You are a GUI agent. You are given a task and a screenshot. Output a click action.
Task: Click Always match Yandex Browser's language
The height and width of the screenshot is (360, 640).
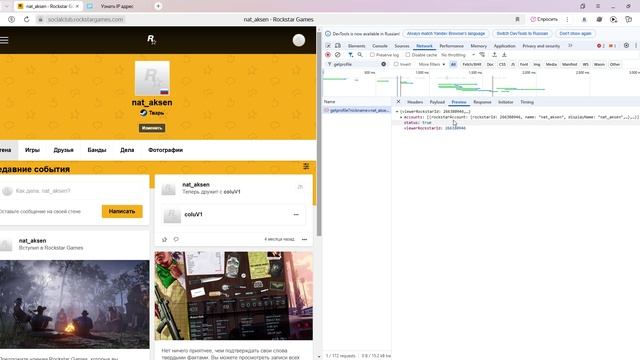click(446, 33)
